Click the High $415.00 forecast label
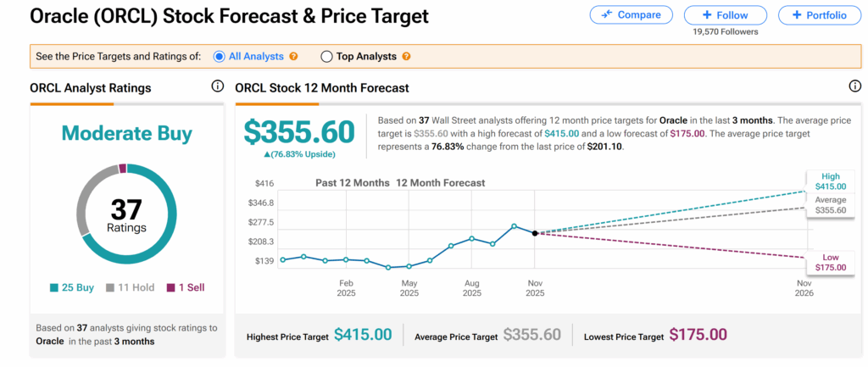 click(831, 180)
